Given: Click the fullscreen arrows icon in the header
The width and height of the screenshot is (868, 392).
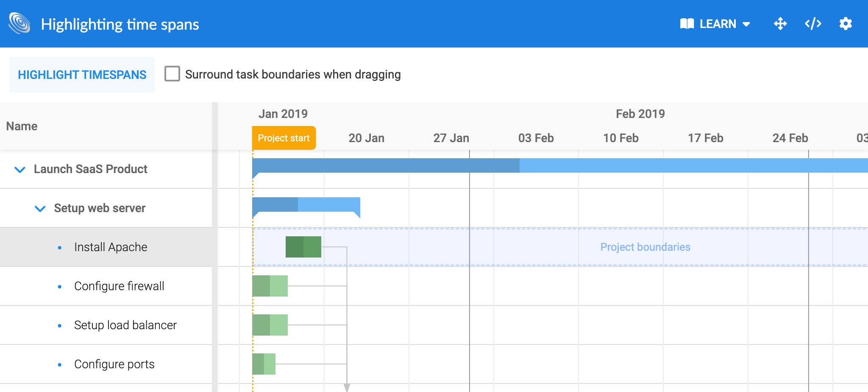Looking at the screenshot, I should click(x=780, y=24).
